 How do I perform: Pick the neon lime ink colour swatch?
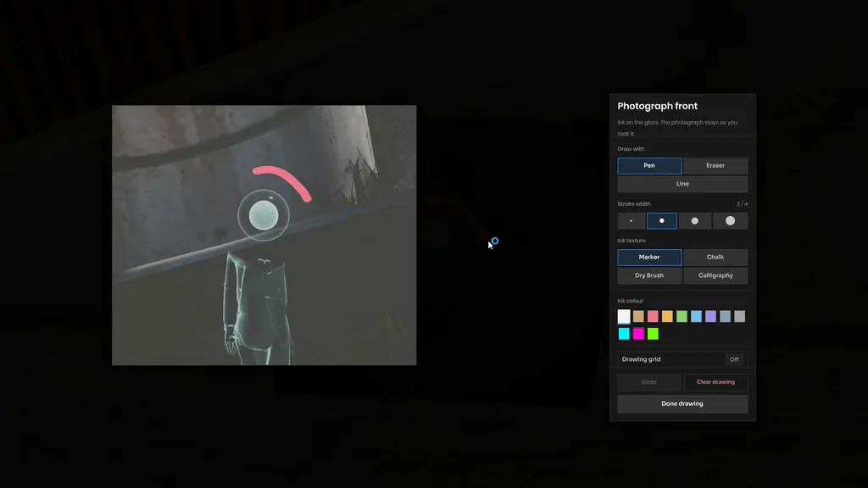coord(653,334)
